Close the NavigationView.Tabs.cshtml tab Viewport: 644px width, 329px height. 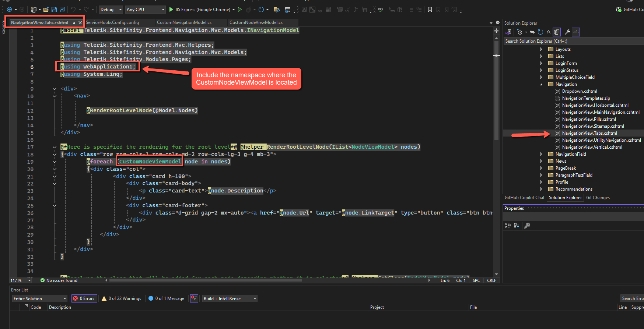(x=80, y=23)
